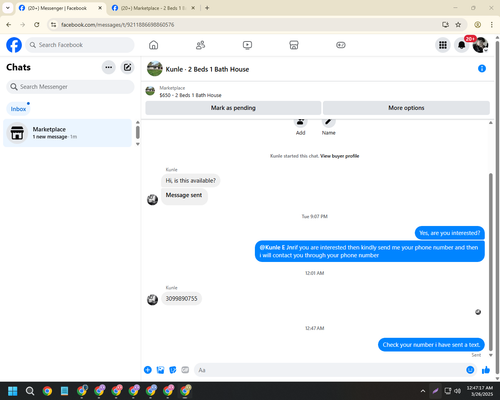Click Mark as pending button
The height and width of the screenshot is (400, 500).
[233, 108]
